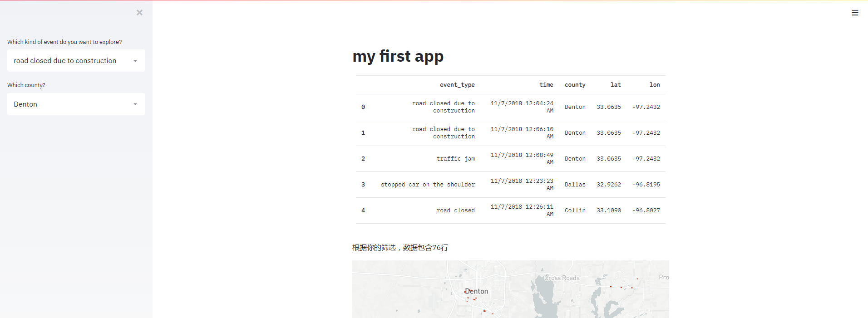This screenshot has height=318, width=868.
Task: Click latitude value 32.9262
Action: [x=609, y=185]
